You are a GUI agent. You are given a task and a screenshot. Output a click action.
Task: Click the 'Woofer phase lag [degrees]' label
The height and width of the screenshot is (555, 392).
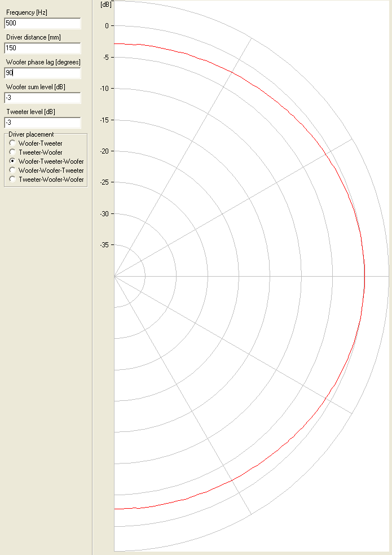(43, 62)
